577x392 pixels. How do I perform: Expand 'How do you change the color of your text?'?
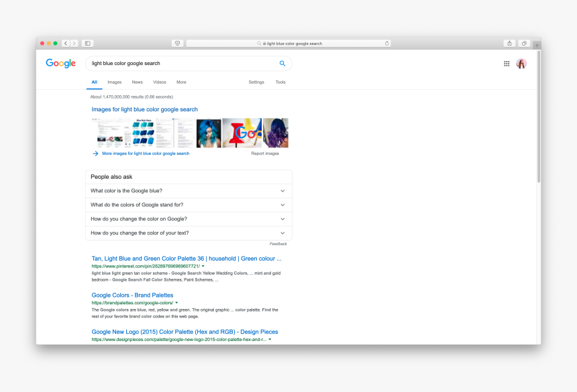point(189,233)
